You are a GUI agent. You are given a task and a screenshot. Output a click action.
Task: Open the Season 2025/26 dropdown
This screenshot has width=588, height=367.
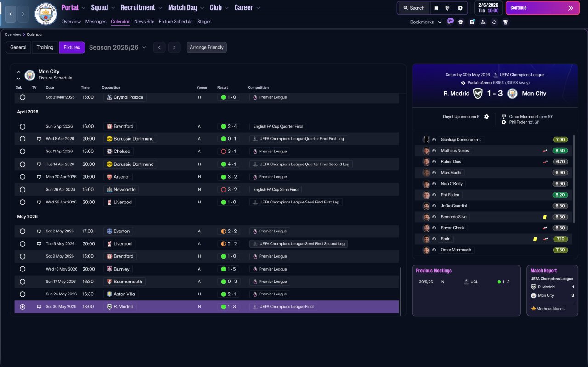(x=118, y=47)
